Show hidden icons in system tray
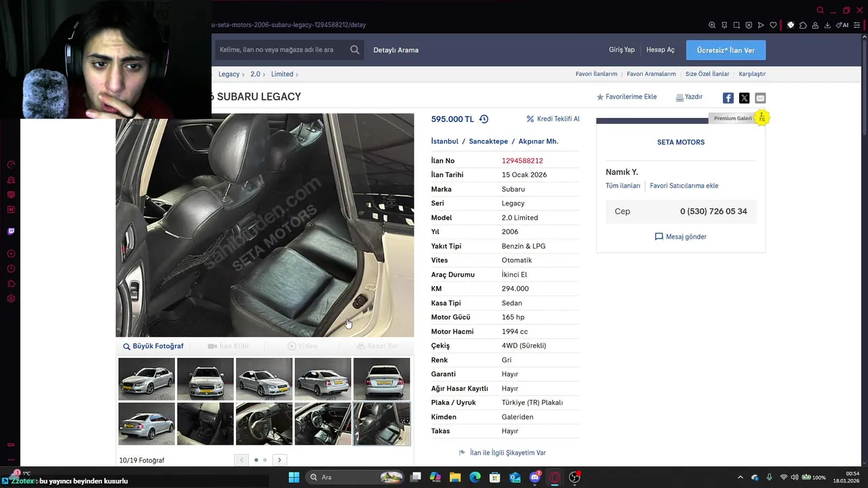This screenshot has height=488, width=868. (x=740, y=477)
